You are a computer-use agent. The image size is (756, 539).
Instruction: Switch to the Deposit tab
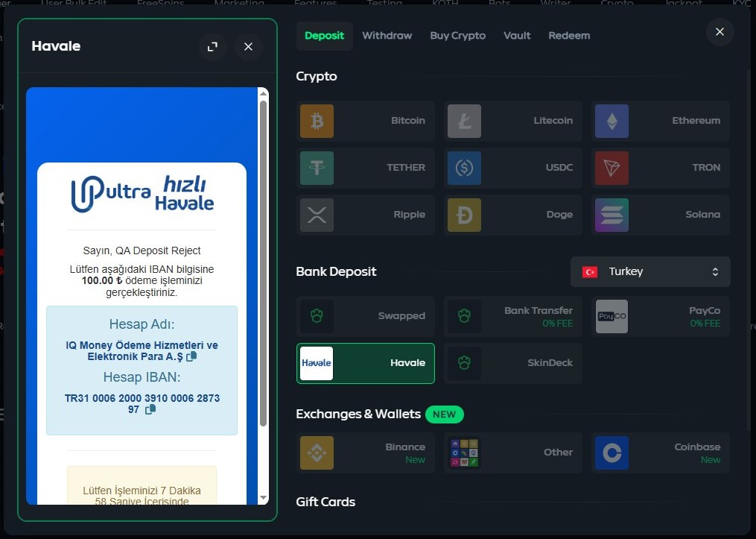point(325,36)
